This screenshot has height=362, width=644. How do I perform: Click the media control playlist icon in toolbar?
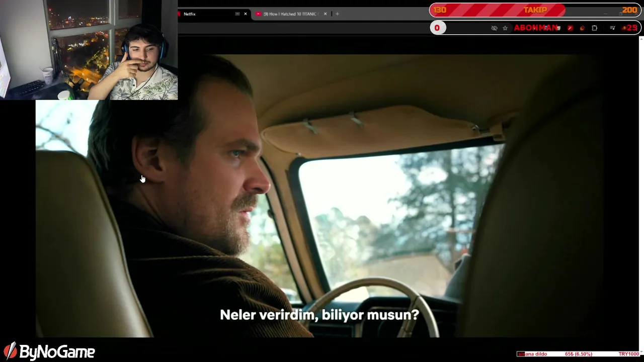click(612, 28)
